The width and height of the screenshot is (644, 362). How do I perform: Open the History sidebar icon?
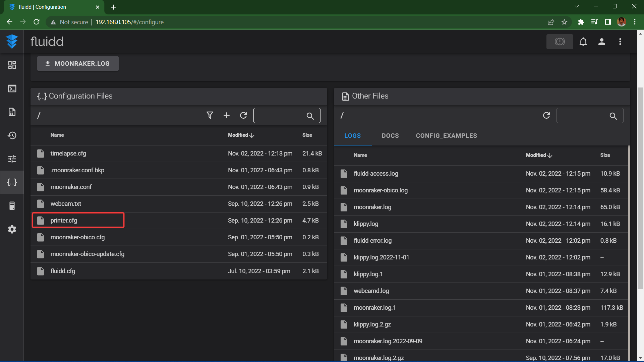coord(12,135)
